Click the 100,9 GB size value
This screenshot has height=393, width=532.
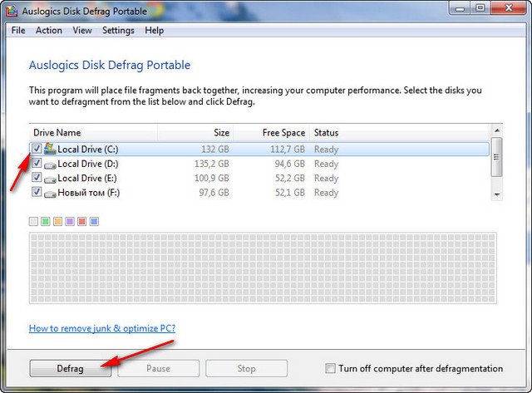point(212,178)
